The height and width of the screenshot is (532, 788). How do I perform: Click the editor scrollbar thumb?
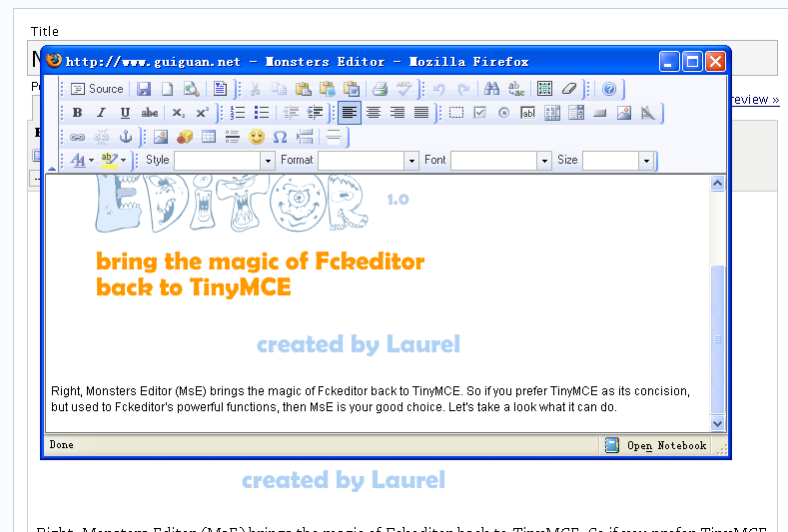tap(718, 339)
